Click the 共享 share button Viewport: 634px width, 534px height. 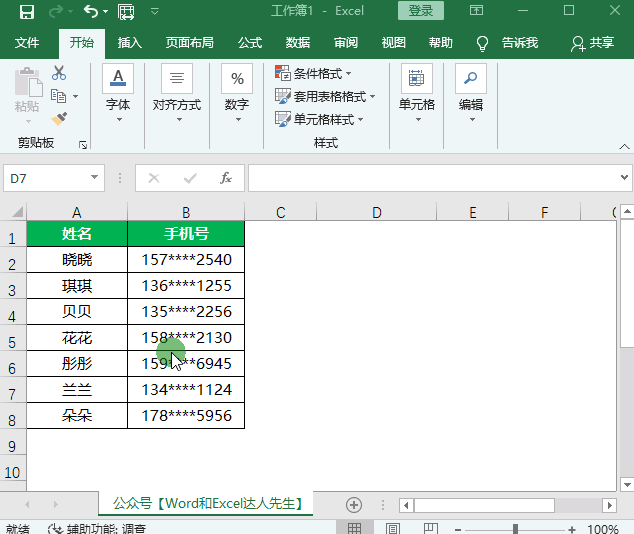(593, 43)
